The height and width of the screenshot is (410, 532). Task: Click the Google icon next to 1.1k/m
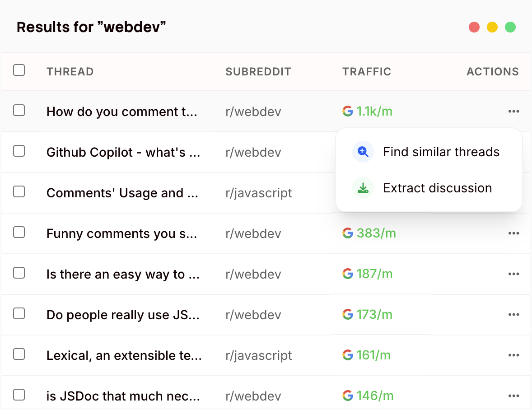pos(347,111)
